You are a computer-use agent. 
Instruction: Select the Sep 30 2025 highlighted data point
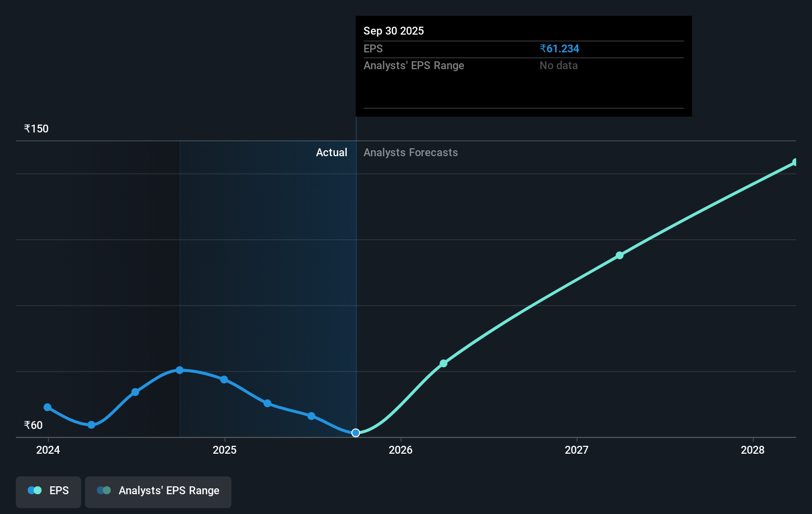[x=356, y=433]
